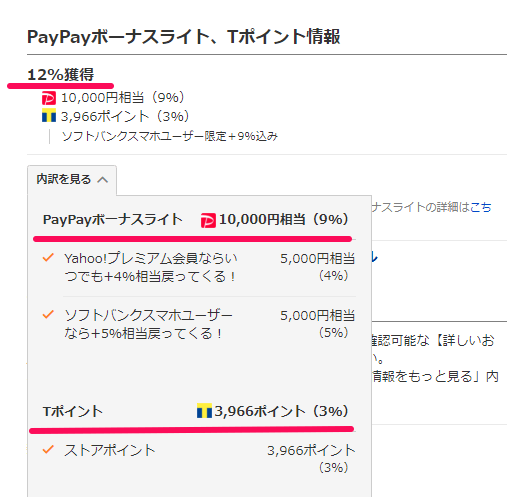Click the ソフトバンクスマホユーザー +5% row text

pyautogui.click(x=148, y=324)
